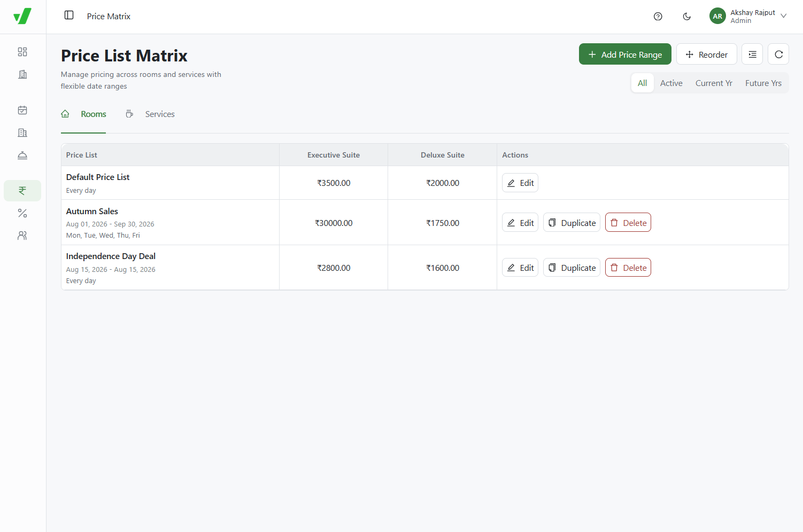
Task: Edit the Default Price List row
Action: point(520,183)
